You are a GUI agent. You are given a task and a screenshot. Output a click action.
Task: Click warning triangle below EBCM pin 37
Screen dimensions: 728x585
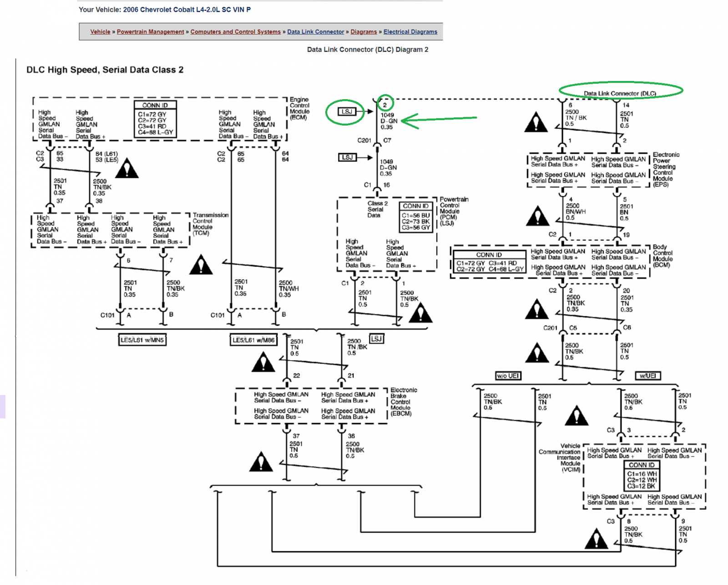[261, 462]
